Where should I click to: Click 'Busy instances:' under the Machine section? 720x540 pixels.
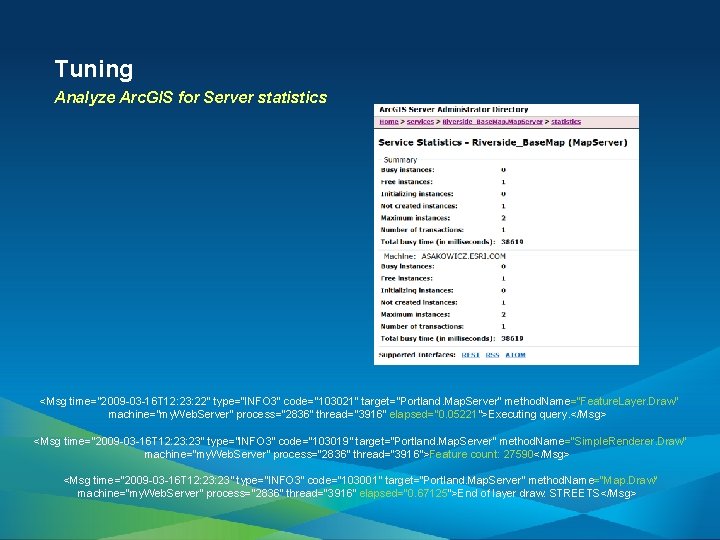[407, 266]
